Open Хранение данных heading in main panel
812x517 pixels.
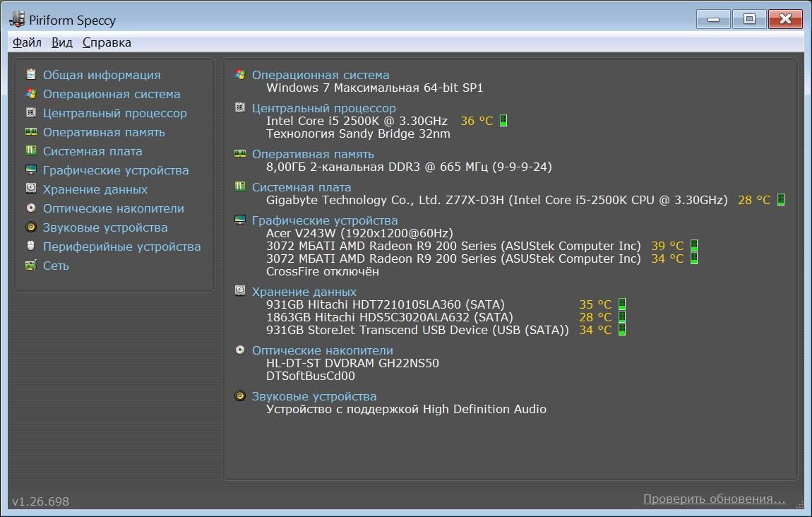point(304,292)
